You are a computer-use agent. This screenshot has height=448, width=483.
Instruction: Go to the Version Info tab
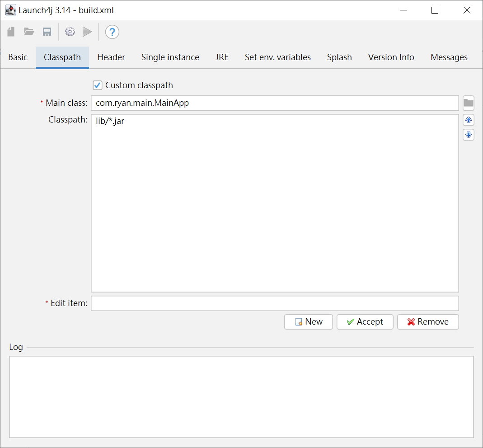coord(391,57)
